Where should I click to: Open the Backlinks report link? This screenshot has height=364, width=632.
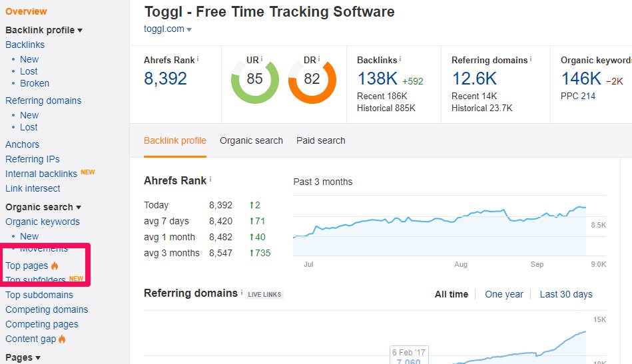tap(25, 45)
